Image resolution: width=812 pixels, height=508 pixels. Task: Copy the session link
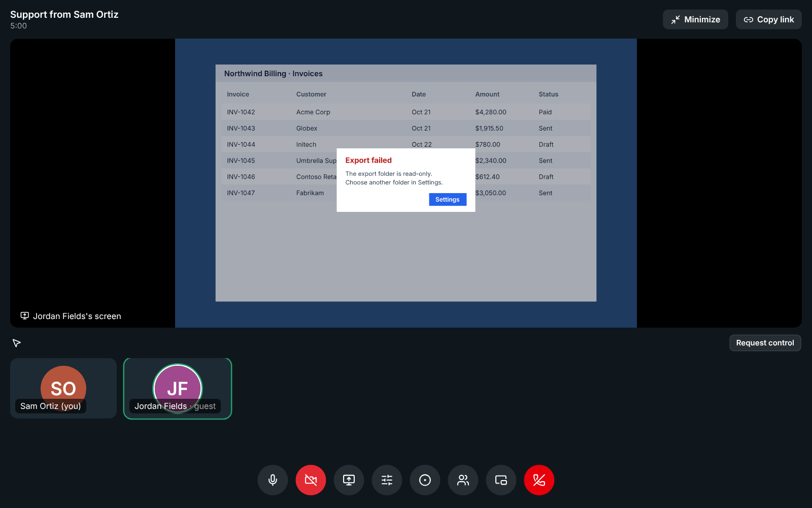click(769, 19)
